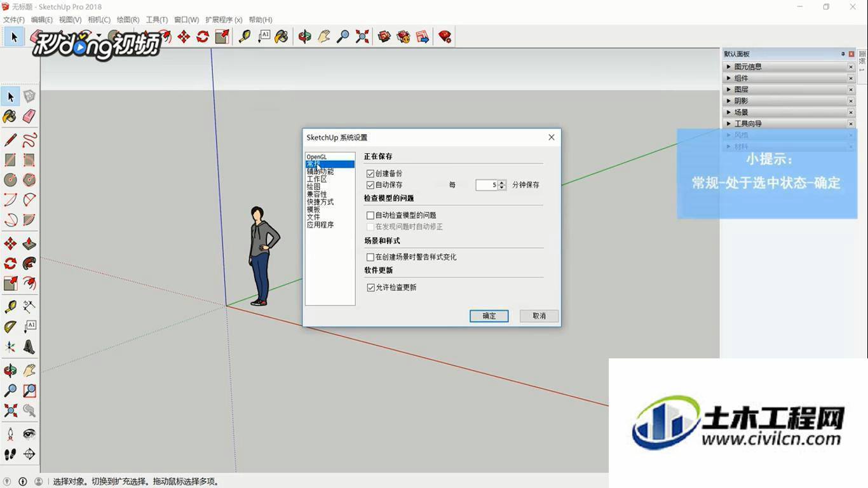Increase auto-save minutes with up arrow
868x488 pixels.
click(x=502, y=182)
